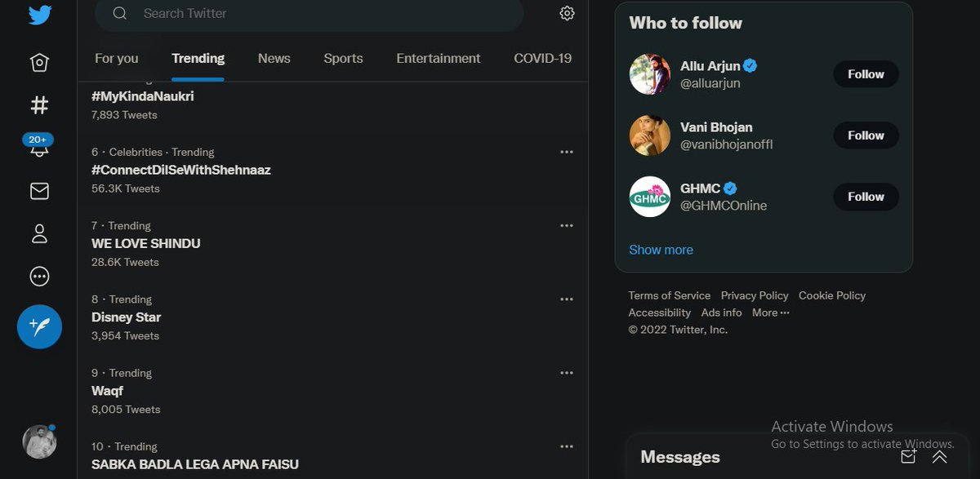Open Vani Bhojan's profile picture
The image size is (980, 479).
click(650, 135)
